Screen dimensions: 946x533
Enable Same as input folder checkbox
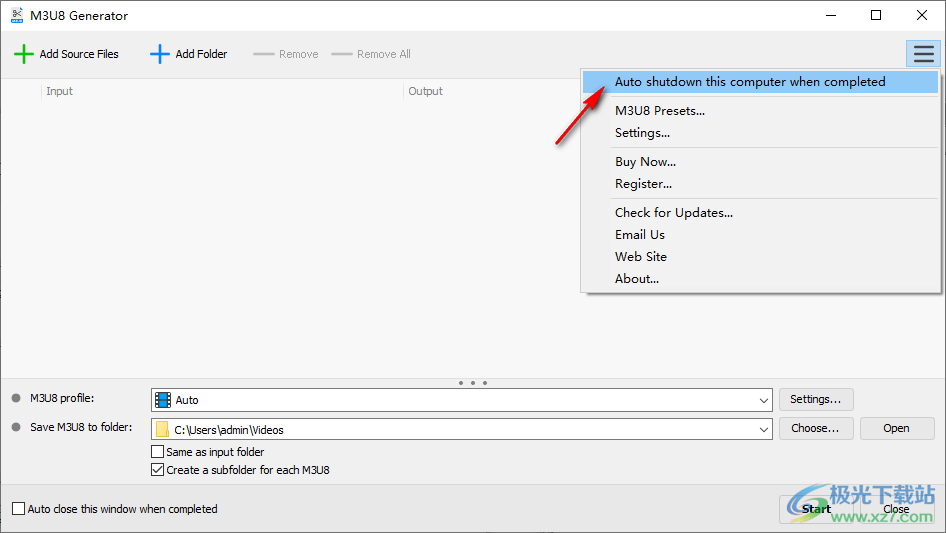(x=157, y=452)
